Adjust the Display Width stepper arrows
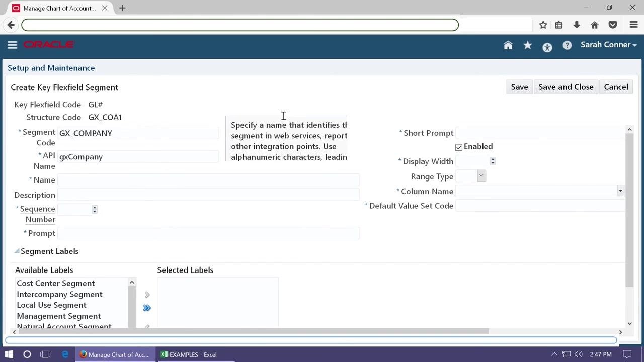 pyautogui.click(x=493, y=161)
